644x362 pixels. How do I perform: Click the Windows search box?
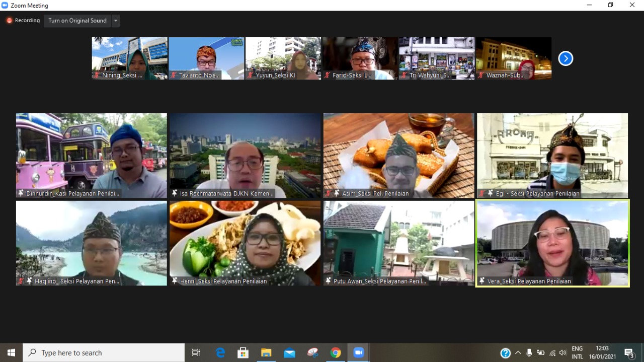pyautogui.click(x=104, y=353)
